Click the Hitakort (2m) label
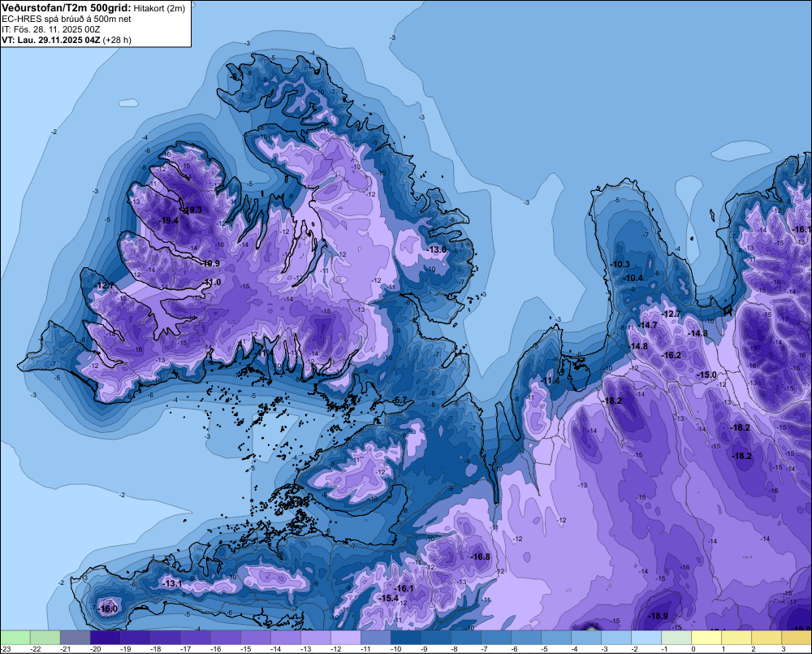This screenshot has height=654, width=812. 159,8
